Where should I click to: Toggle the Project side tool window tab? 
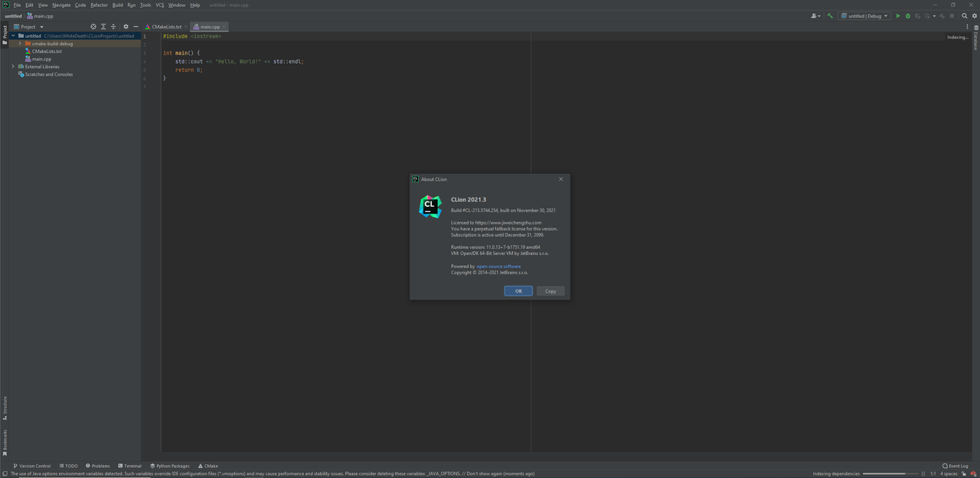[5, 34]
